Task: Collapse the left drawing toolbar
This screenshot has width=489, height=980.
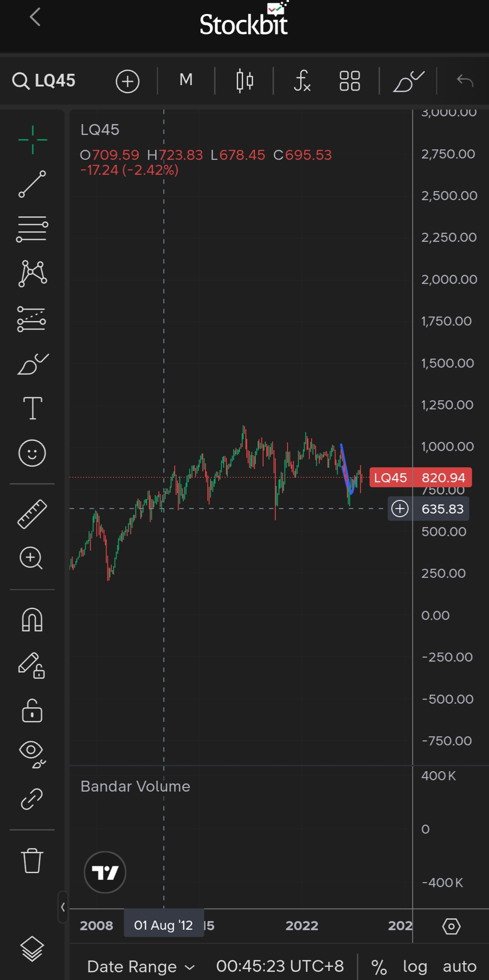Action: [x=63, y=907]
